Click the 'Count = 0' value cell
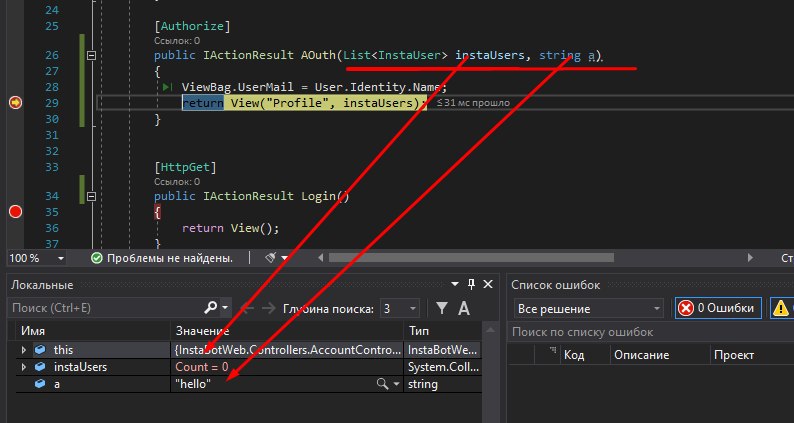794x423 pixels. (202, 367)
